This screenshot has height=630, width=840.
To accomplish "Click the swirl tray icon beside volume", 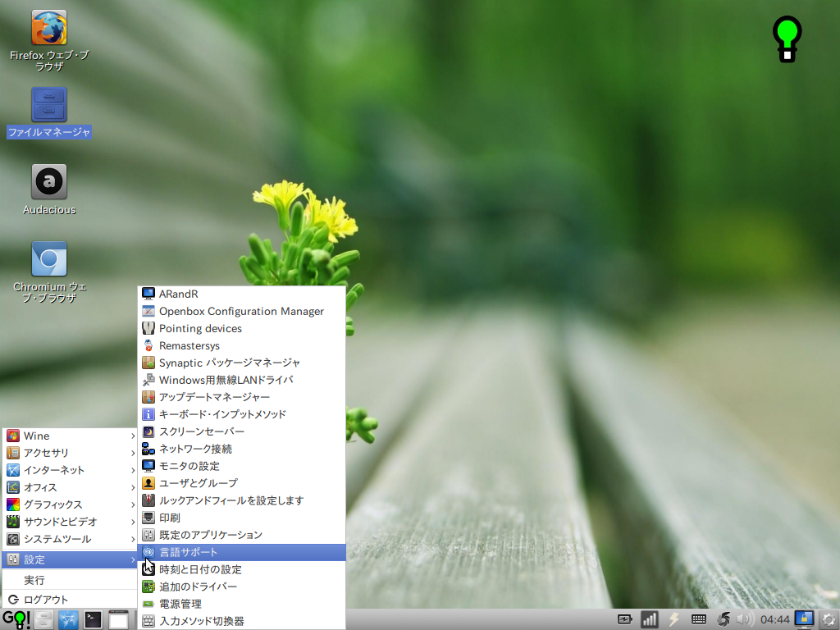I will click(724, 620).
